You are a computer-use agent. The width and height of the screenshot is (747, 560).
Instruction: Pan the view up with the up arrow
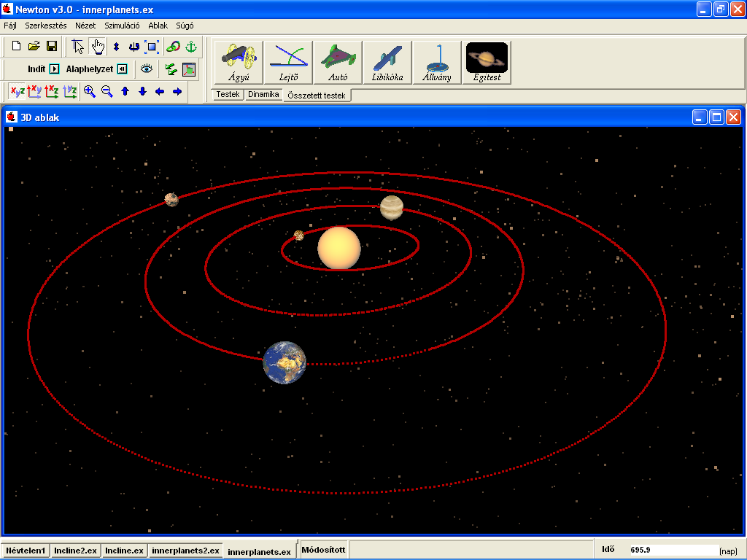click(x=125, y=91)
